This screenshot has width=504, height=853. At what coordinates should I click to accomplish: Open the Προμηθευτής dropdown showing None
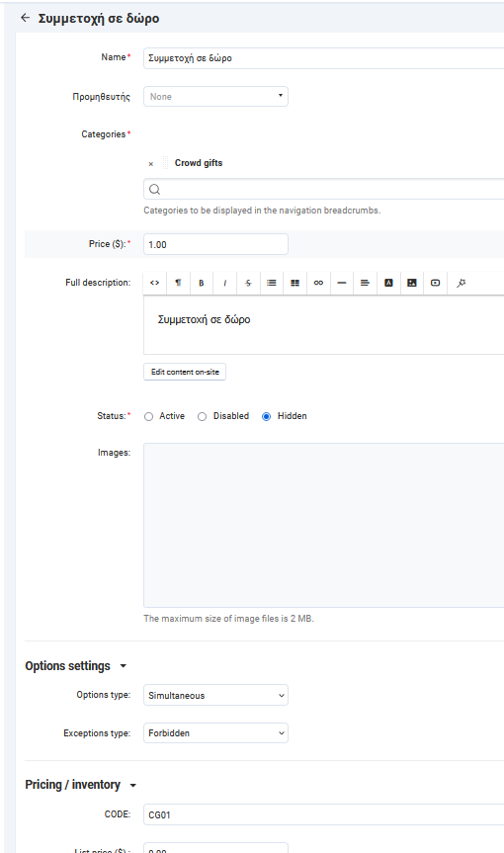215,96
